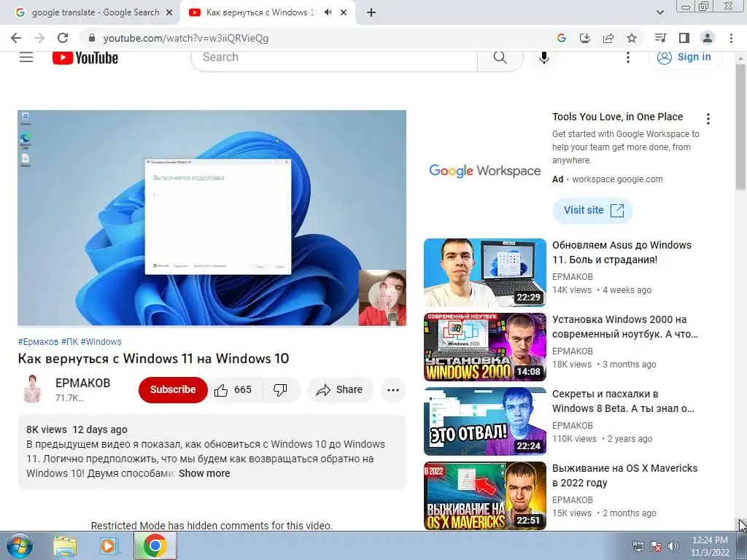Reload the page with the refresh icon
Screen dimensions: 747x560
click(63, 38)
